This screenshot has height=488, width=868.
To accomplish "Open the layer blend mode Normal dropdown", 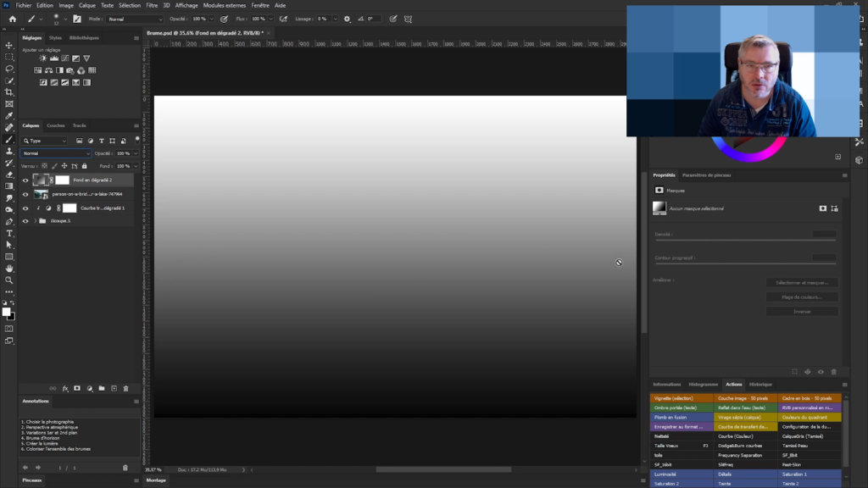I will pos(55,153).
